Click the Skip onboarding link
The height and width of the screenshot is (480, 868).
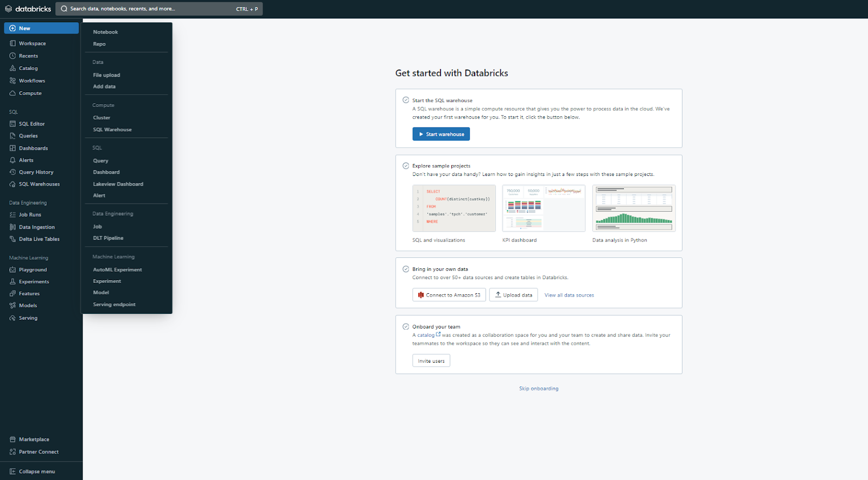pyautogui.click(x=539, y=389)
